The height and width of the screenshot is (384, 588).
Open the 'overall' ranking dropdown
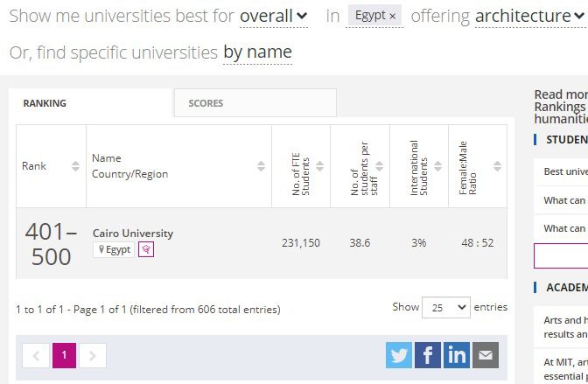click(x=273, y=16)
